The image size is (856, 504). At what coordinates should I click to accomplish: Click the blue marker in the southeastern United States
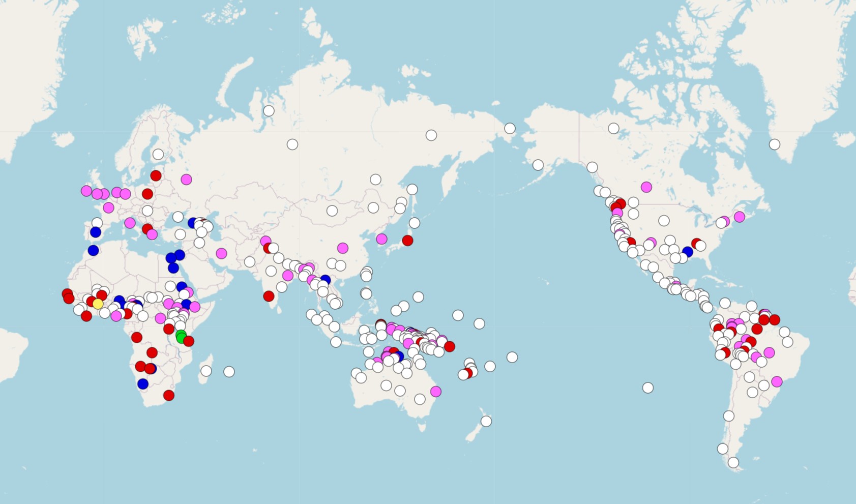click(x=688, y=252)
